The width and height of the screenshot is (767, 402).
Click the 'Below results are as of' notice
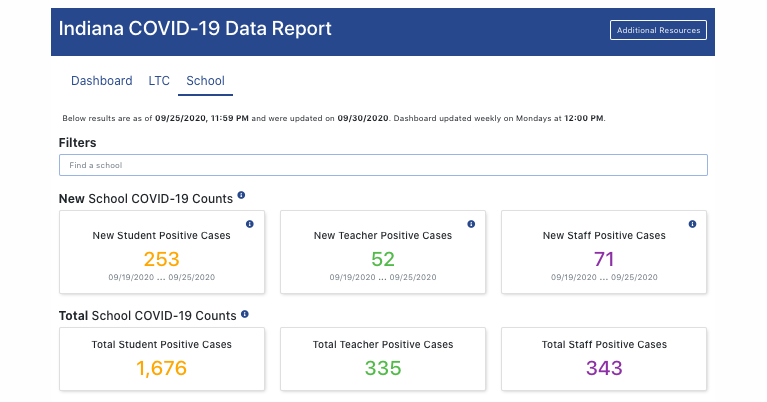click(334, 118)
